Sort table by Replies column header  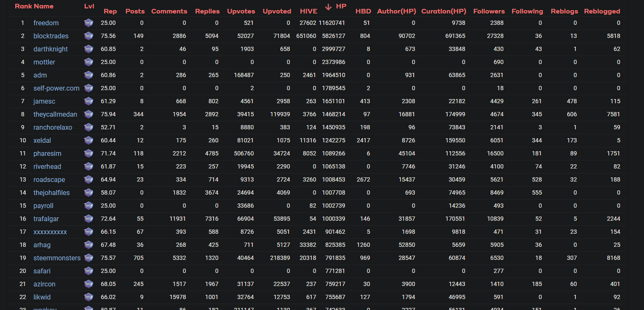(x=207, y=11)
